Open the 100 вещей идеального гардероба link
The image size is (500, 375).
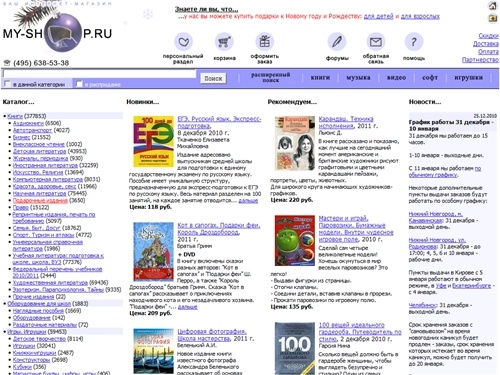360,331
